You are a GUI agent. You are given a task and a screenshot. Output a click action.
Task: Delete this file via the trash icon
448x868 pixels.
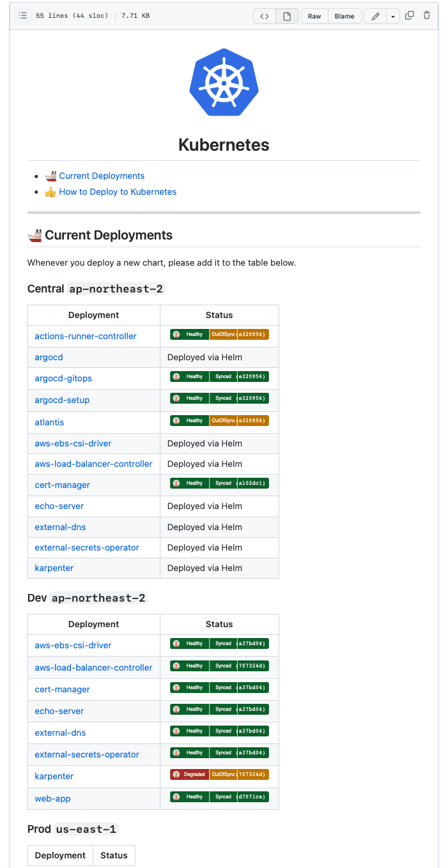[x=426, y=16]
